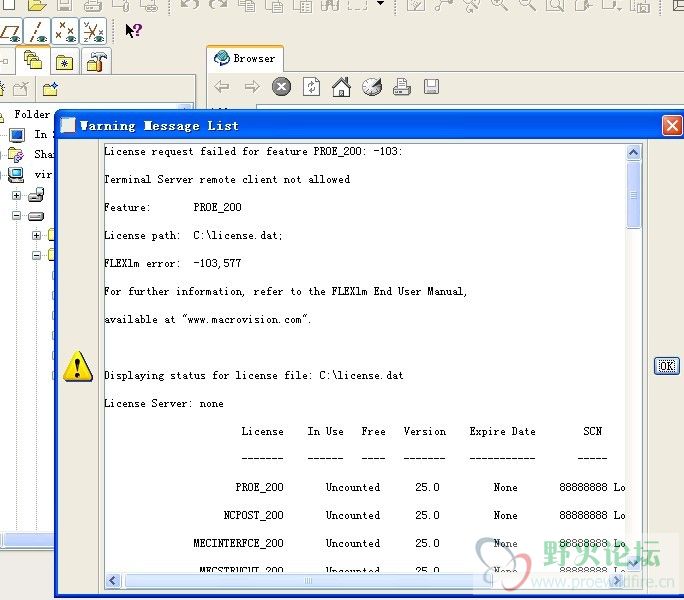Go forward in the embedded browser

click(x=252, y=86)
